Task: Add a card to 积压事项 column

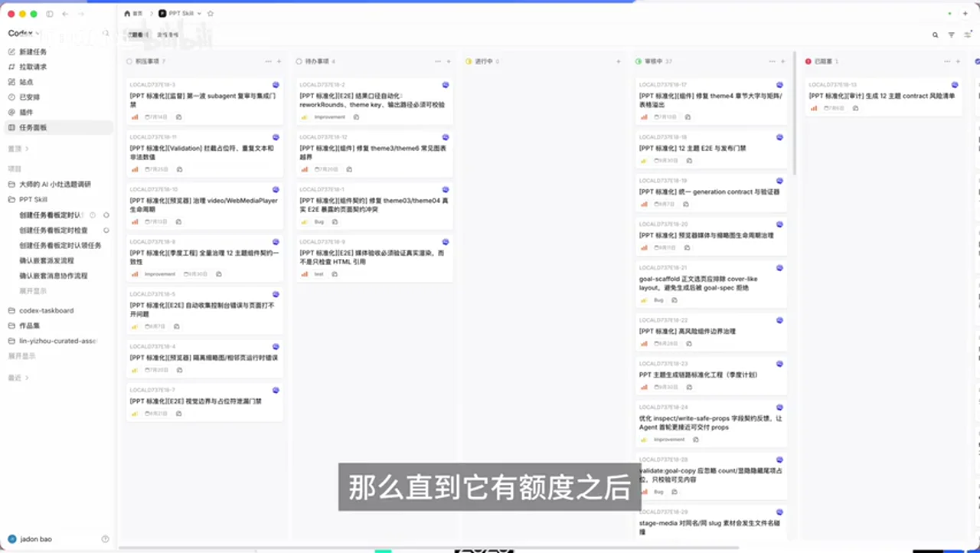Action: click(279, 61)
